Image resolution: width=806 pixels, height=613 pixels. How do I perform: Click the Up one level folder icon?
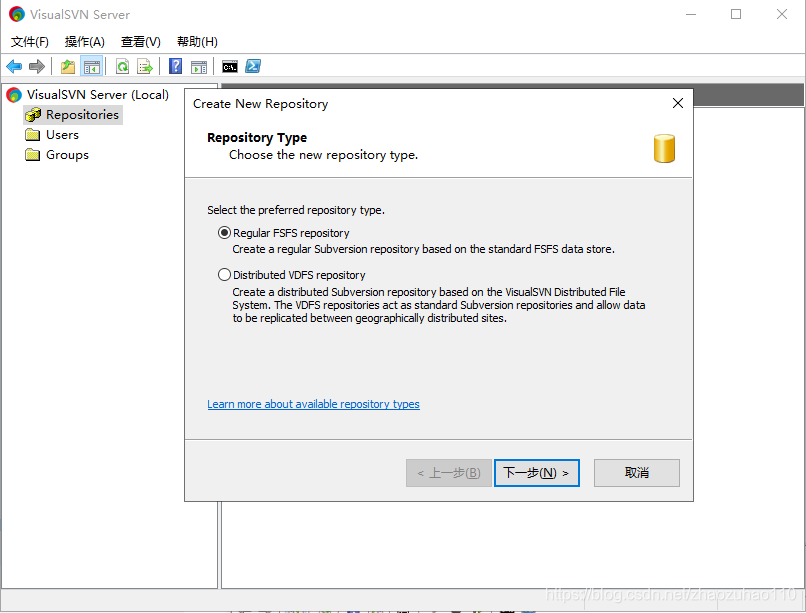click(68, 66)
